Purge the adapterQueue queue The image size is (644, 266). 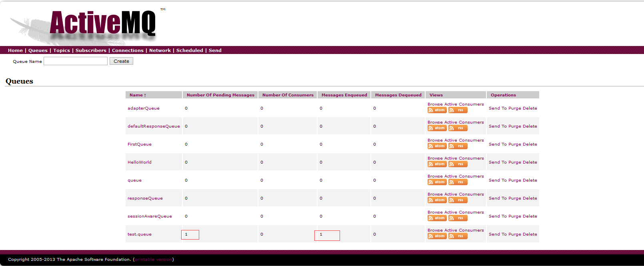click(515, 108)
